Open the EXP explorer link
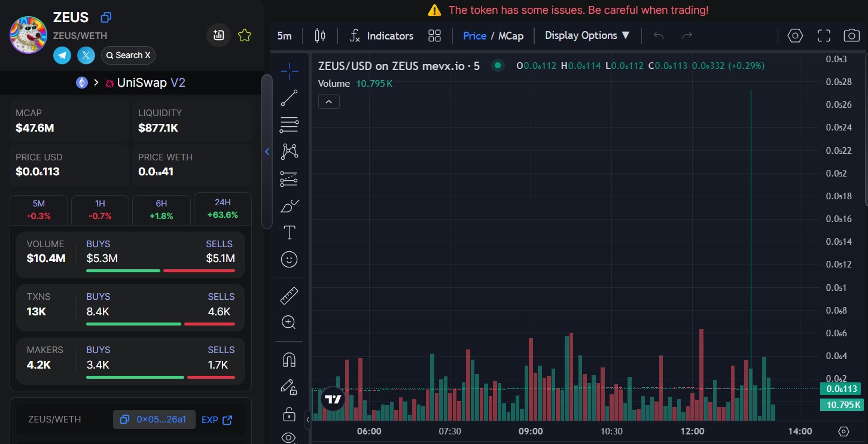Image resolution: width=868 pixels, height=444 pixels. (x=217, y=419)
